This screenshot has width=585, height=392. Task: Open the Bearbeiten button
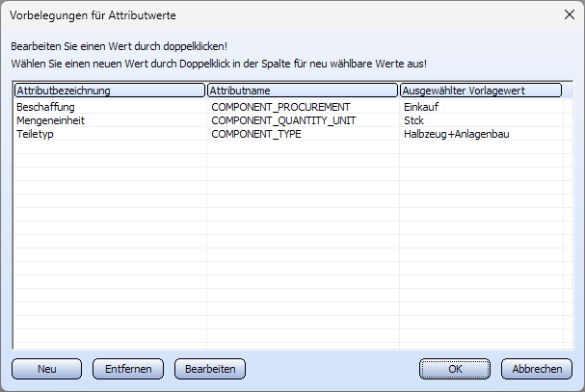[210, 369]
